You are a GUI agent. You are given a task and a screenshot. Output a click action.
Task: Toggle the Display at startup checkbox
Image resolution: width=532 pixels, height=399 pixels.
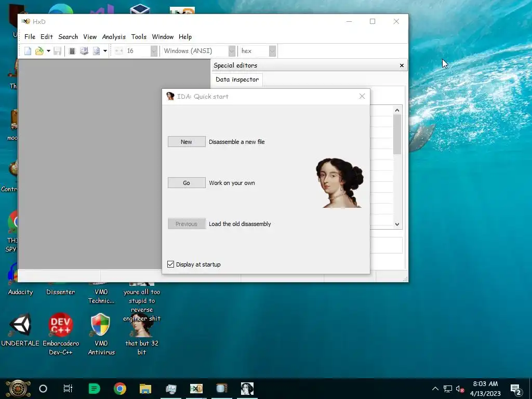coord(170,264)
